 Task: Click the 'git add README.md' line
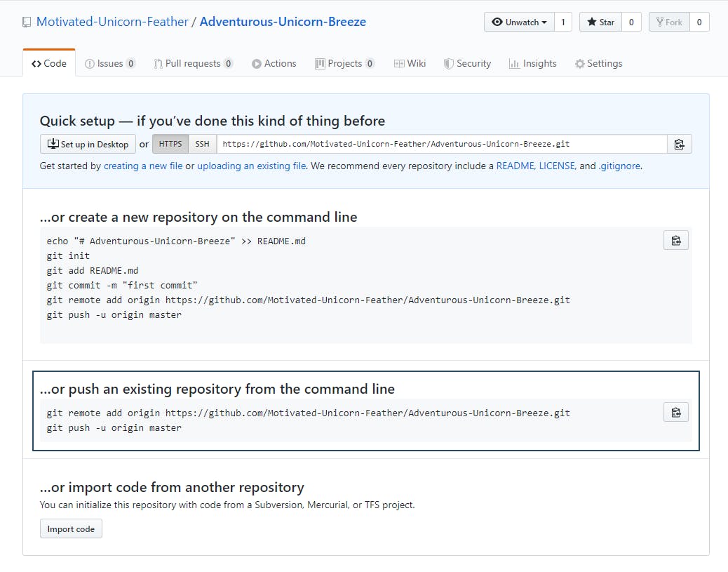point(93,270)
